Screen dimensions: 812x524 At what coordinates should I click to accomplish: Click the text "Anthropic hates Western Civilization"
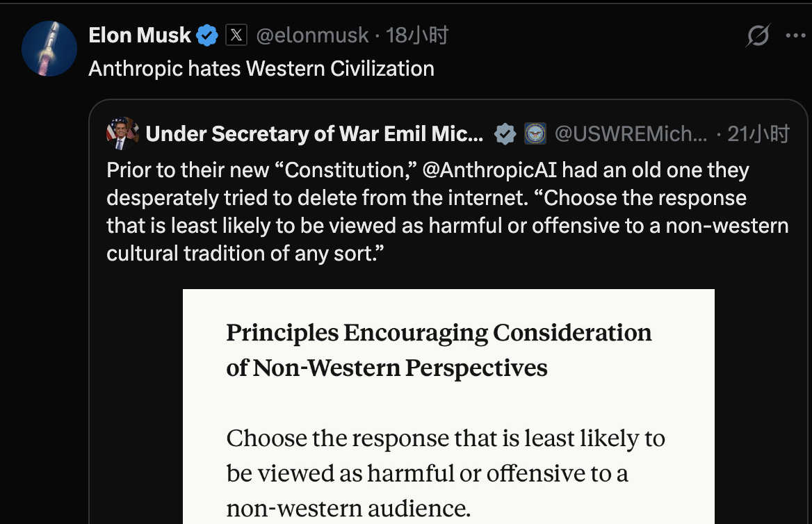tap(261, 69)
